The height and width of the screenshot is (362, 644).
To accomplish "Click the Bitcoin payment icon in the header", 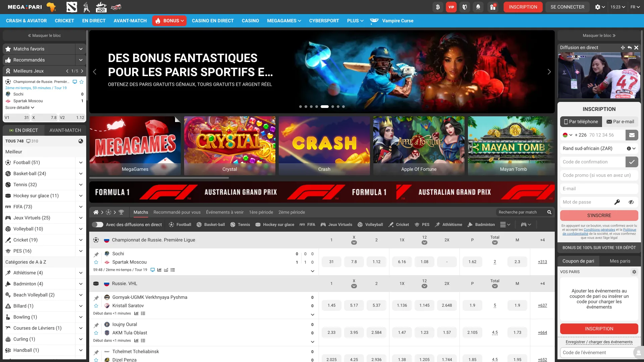I will (x=438, y=7).
